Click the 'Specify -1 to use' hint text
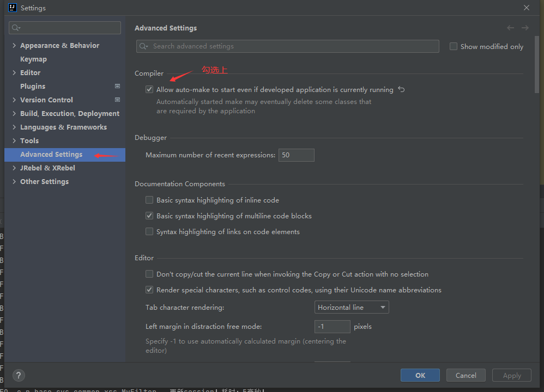This screenshot has height=392, width=544. (246, 346)
